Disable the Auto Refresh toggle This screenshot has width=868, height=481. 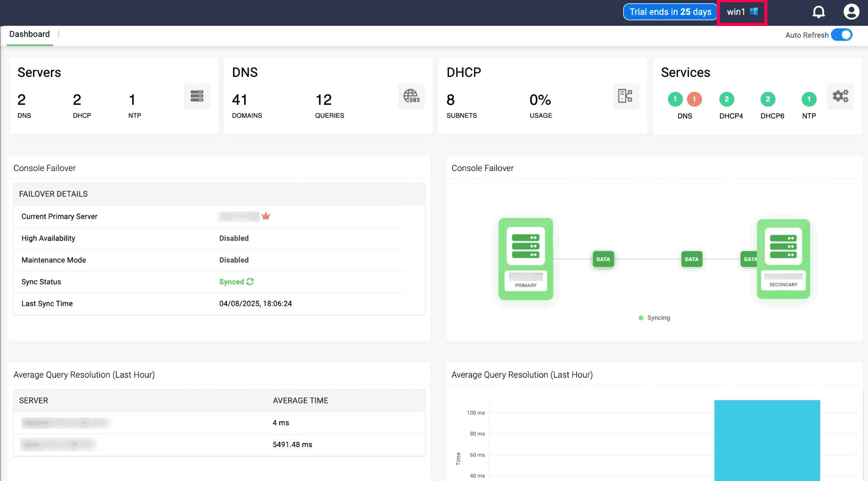point(841,35)
